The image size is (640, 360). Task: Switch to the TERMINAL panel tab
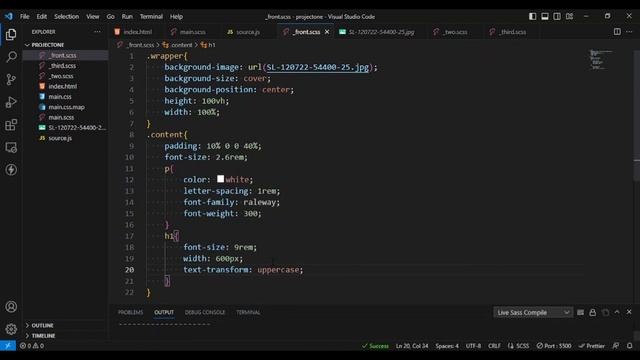(248, 312)
